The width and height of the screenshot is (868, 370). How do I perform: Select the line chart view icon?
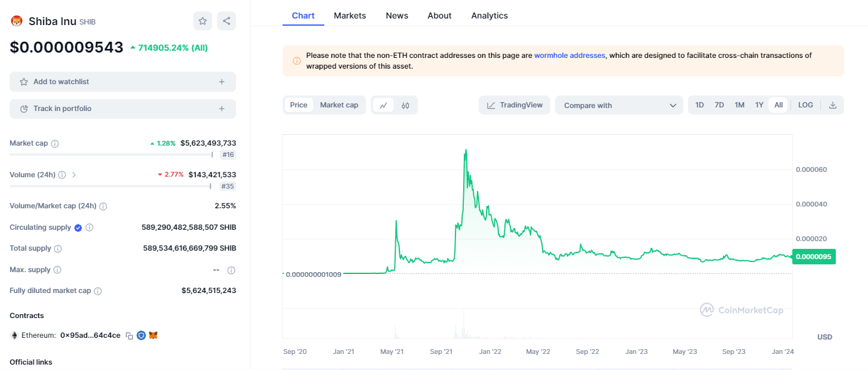coord(383,105)
